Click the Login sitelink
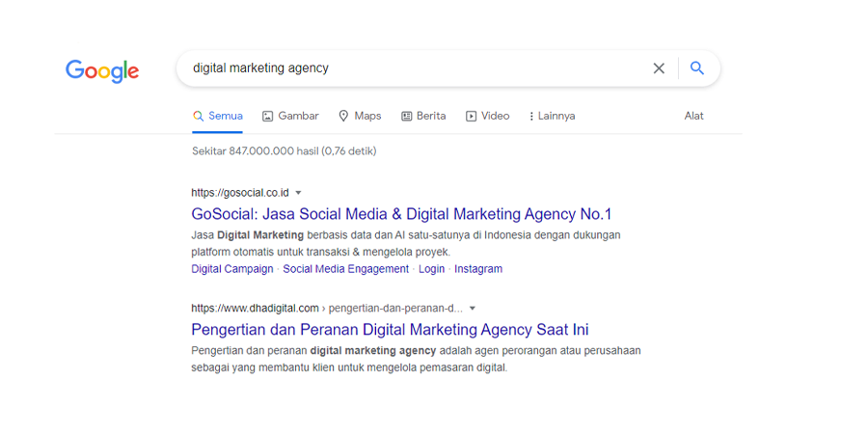 point(431,269)
